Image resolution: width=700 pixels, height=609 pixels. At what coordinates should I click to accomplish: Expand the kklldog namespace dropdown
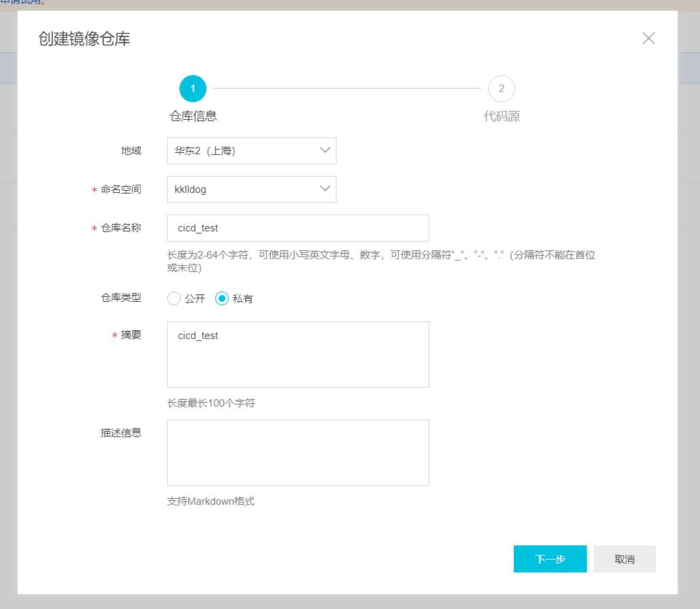[x=244, y=189]
